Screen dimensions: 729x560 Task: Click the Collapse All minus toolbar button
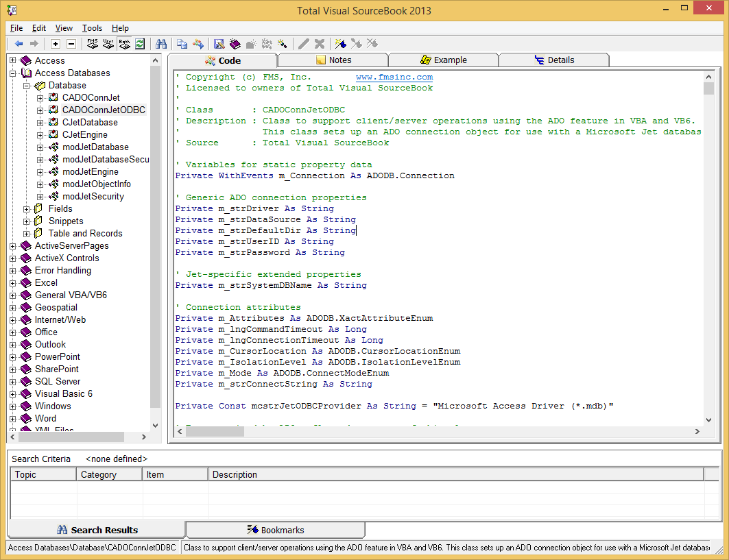coord(71,44)
